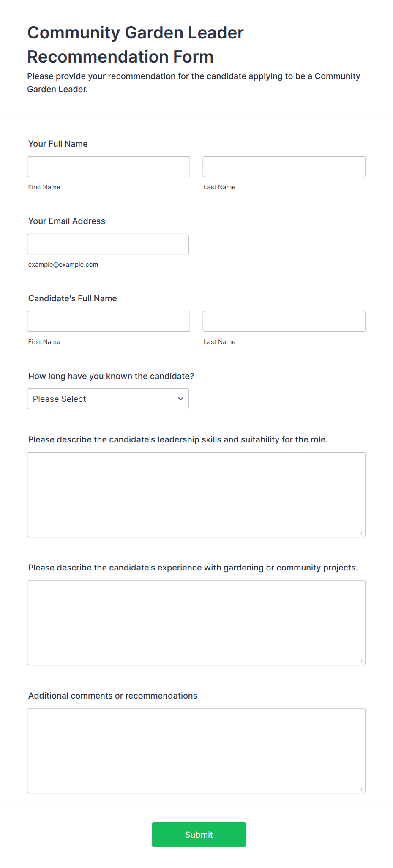393x868 pixels.
Task: Select the candidate's First Name field
Action: (x=109, y=322)
